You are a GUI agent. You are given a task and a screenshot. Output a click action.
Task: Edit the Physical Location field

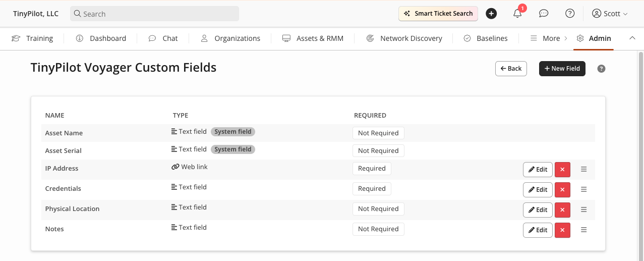click(x=538, y=210)
